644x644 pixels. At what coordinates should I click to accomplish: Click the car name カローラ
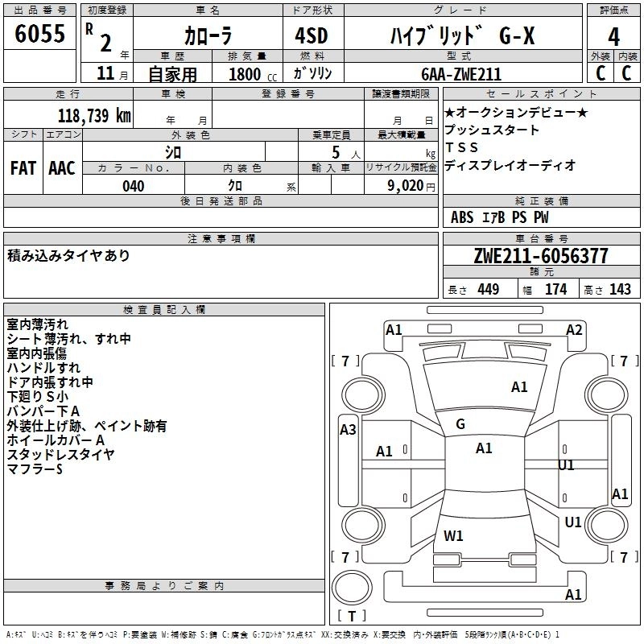click(207, 36)
